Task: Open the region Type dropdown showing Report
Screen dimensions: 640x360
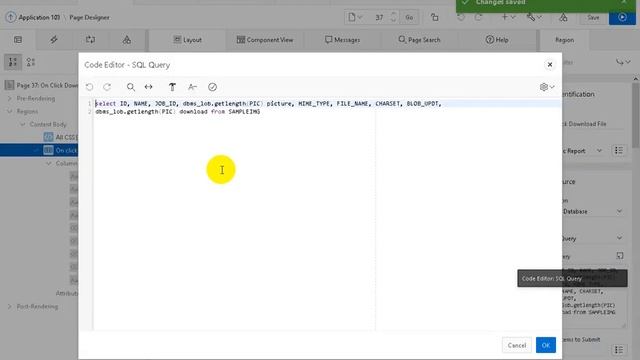Action: click(x=584, y=151)
